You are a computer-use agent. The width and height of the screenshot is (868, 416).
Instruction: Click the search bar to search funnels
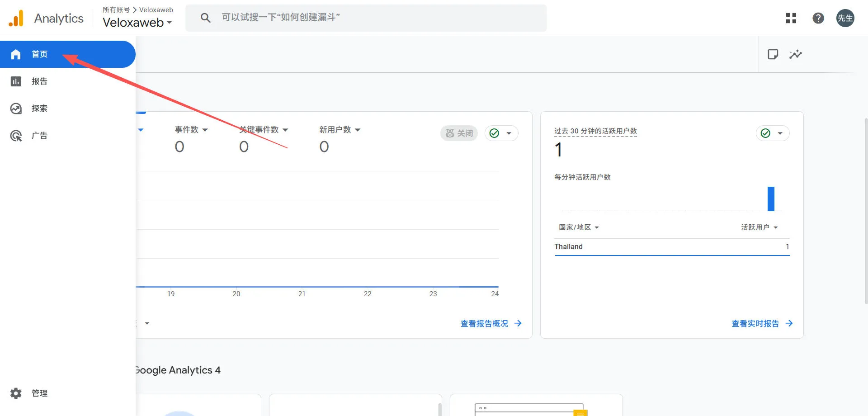(366, 18)
